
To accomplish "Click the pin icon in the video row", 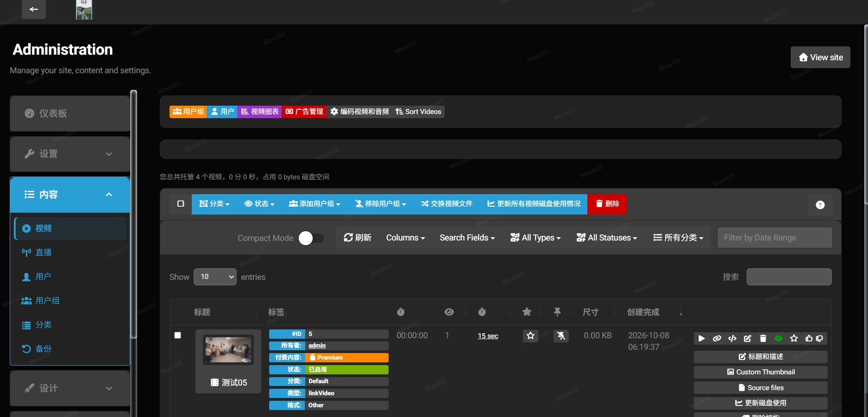I will 561,335.
